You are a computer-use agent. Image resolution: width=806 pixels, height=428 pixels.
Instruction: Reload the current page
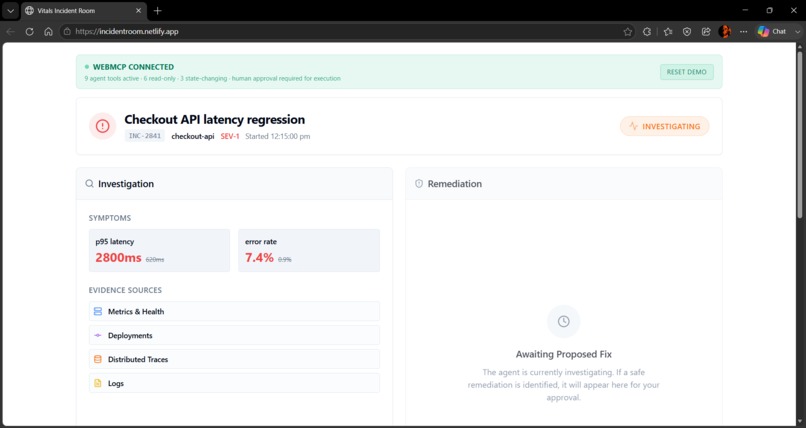point(29,31)
